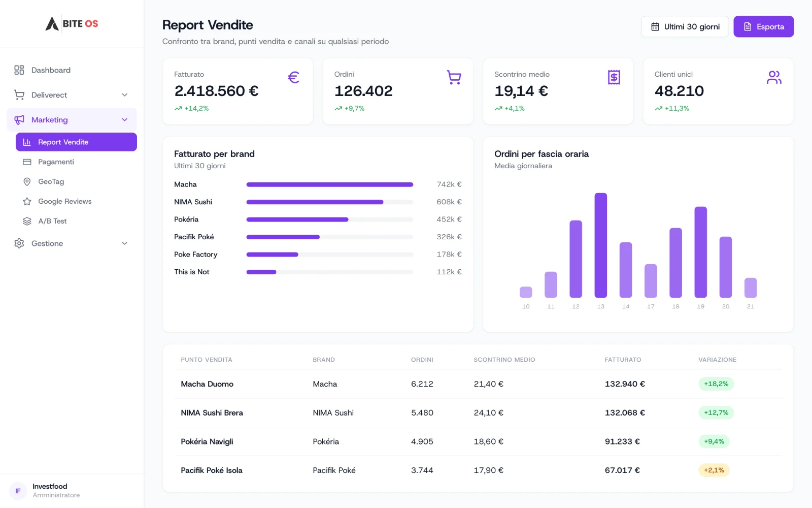
Task: Click the Dashboard grid icon
Action: click(19, 70)
